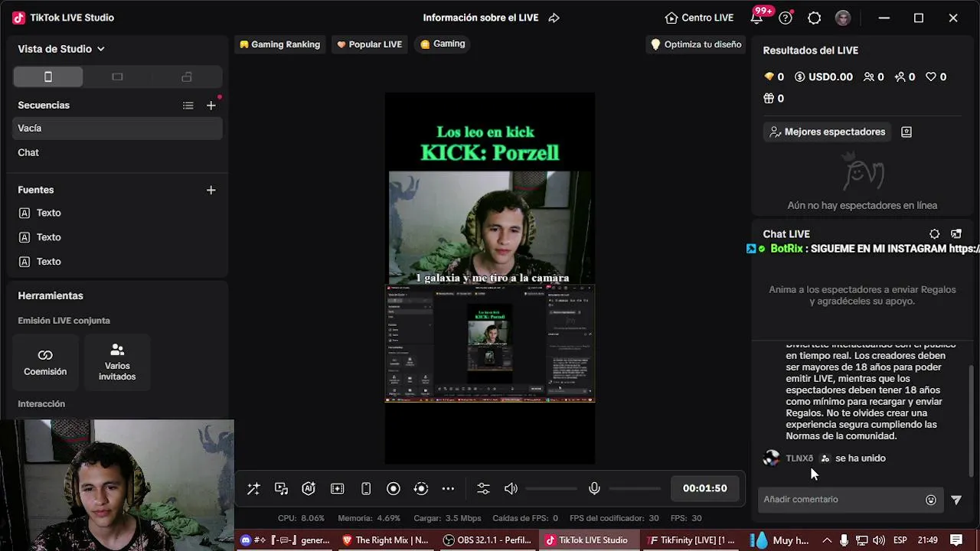980x551 pixels.
Task: Select the Chat scene
Action: pos(118,152)
